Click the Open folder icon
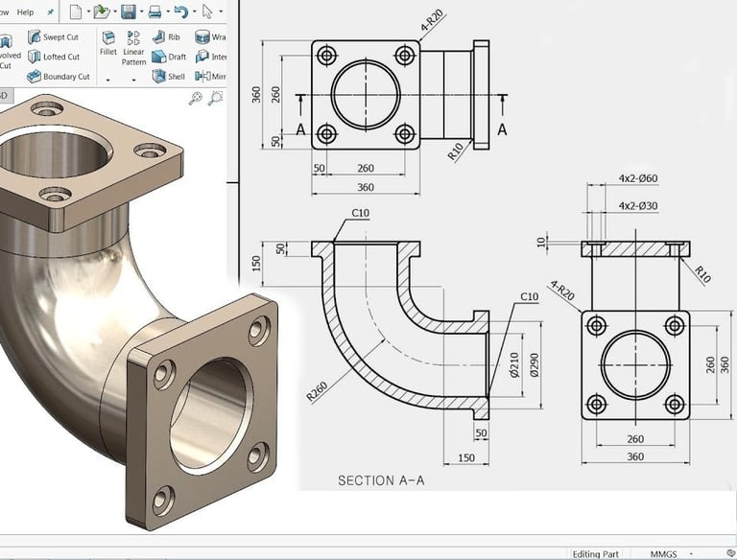This screenshot has height=560, width=737. click(101, 12)
